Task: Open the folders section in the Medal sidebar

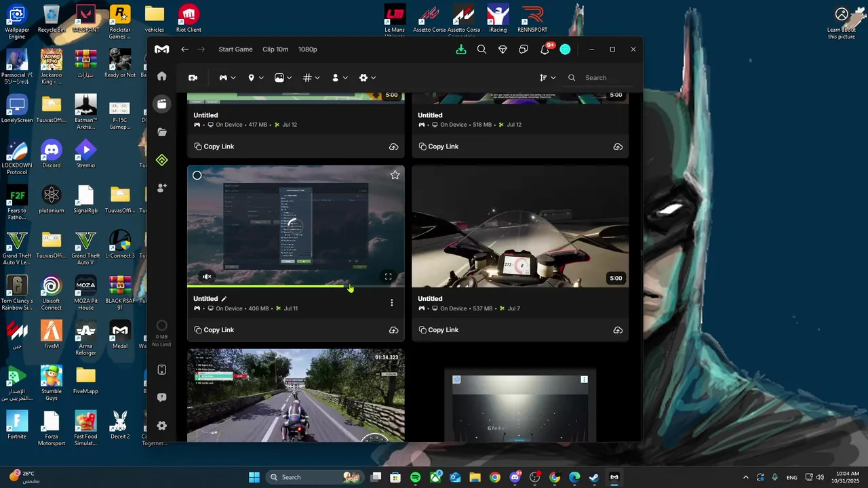Action: click(x=161, y=132)
